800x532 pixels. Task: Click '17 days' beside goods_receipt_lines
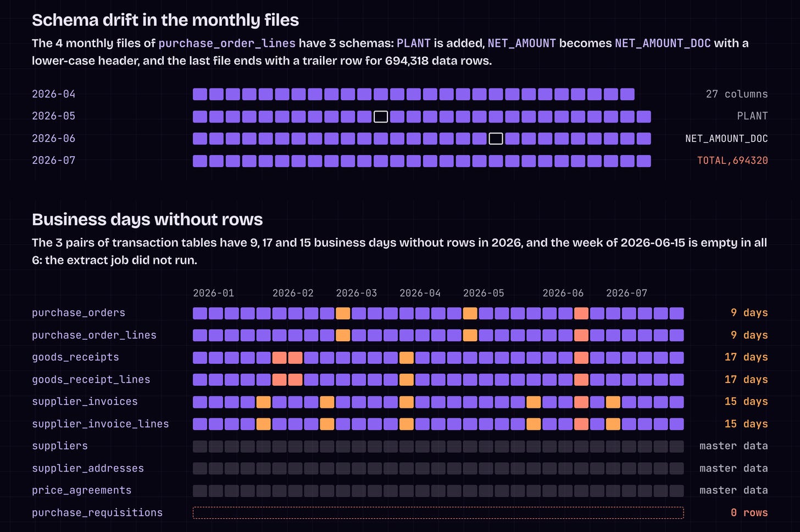[x=746, y=380]
